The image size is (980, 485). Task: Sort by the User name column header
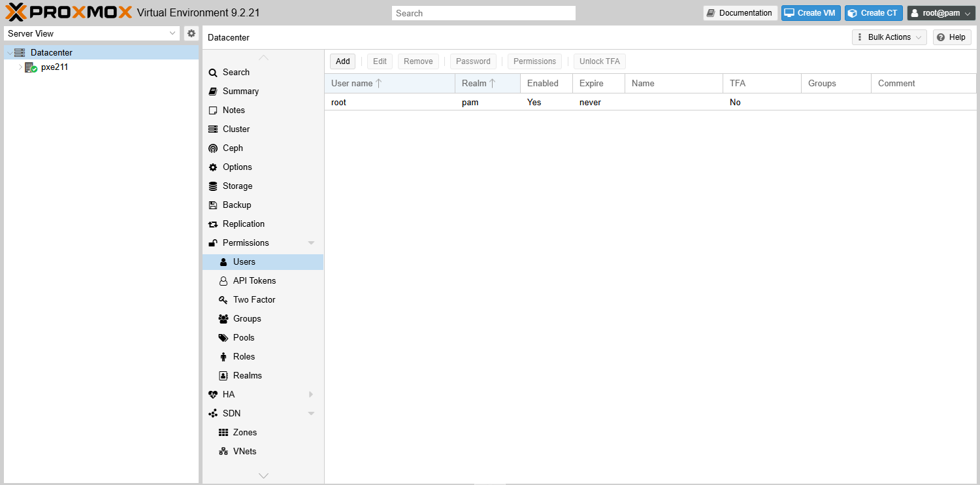point(389,84)
